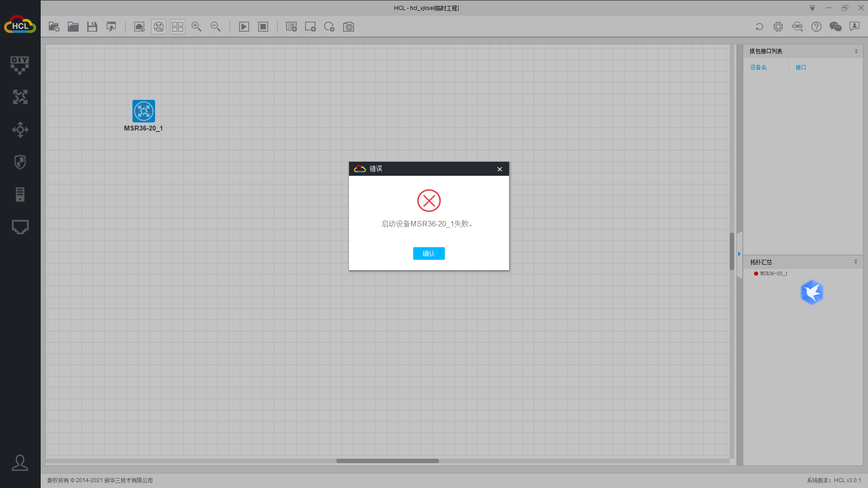
Task: Collapse the topology summary (拓扑汇总) panel
Action: 855,262
